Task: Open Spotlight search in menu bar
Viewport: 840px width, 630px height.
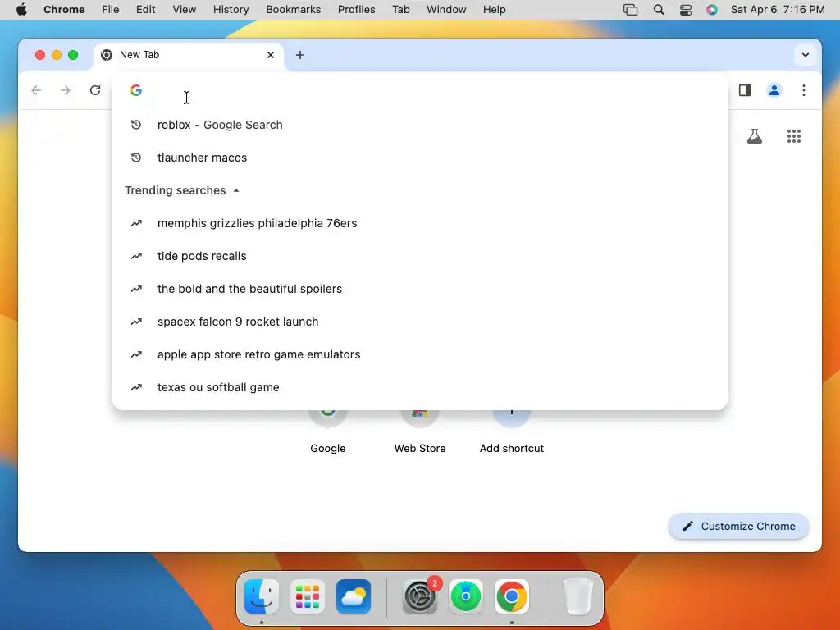Action: [659, 10]
